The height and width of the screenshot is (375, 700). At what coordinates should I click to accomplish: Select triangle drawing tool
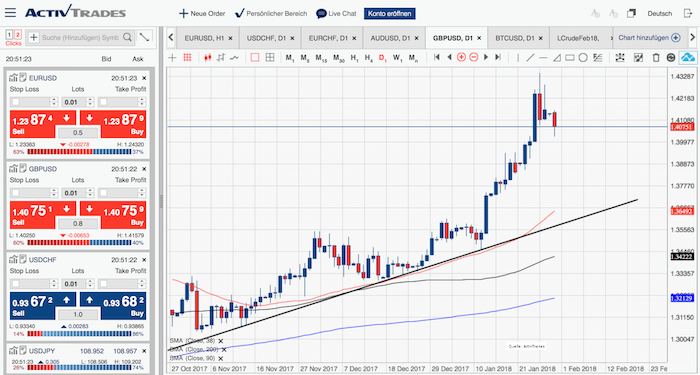click(557, 57)
